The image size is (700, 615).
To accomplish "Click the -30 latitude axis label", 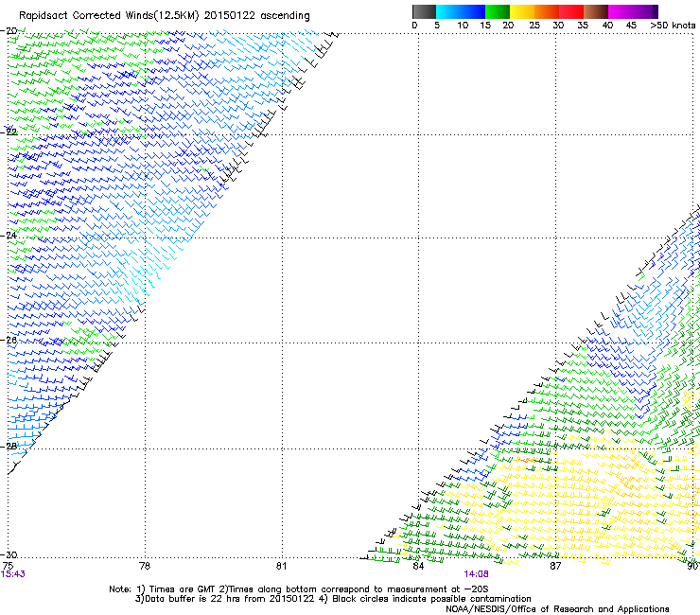I will click(9, 554).
